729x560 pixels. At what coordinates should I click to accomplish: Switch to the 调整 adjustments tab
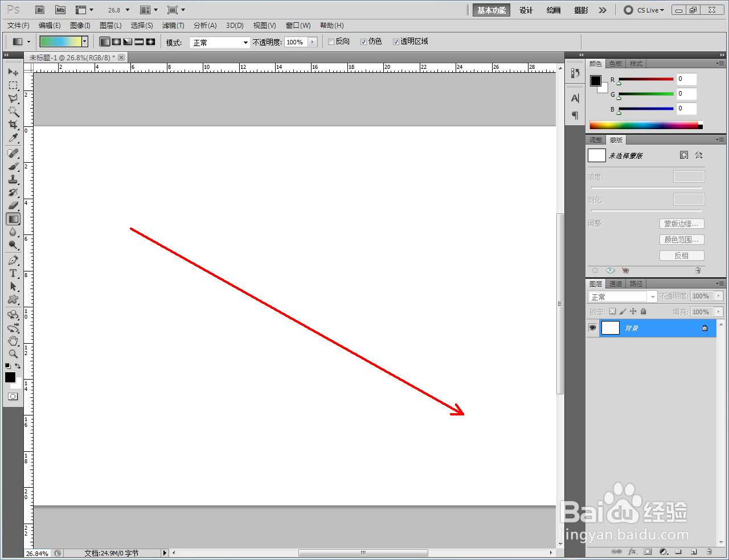[x=596, y=140]
